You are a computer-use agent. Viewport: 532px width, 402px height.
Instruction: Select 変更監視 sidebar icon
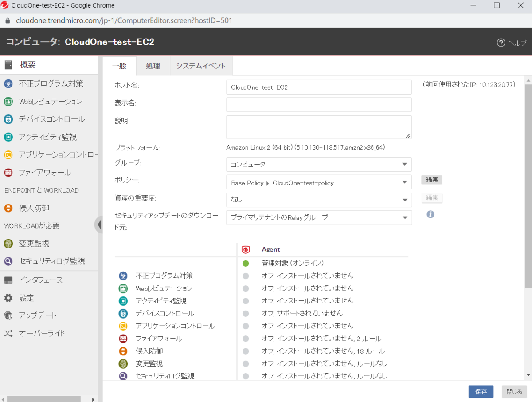point(8,243)
